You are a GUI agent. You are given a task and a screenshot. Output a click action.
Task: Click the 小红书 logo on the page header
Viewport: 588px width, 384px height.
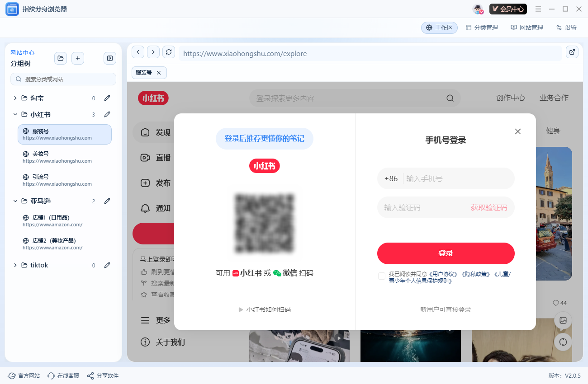(153, 98)
